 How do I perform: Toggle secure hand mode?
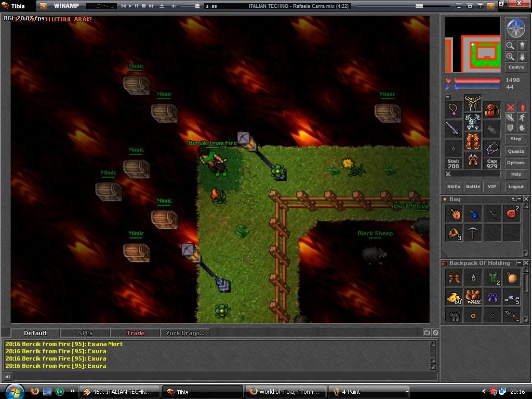(522, 128)
